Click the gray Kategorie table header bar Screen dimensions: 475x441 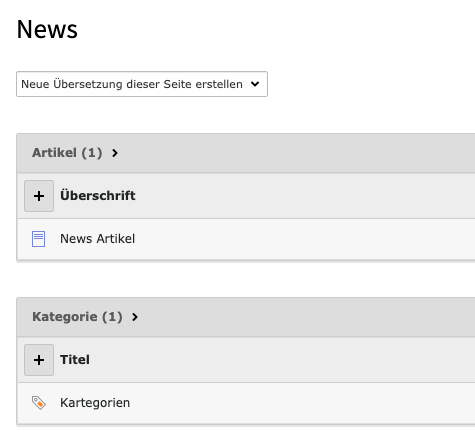tap(246, 317)
